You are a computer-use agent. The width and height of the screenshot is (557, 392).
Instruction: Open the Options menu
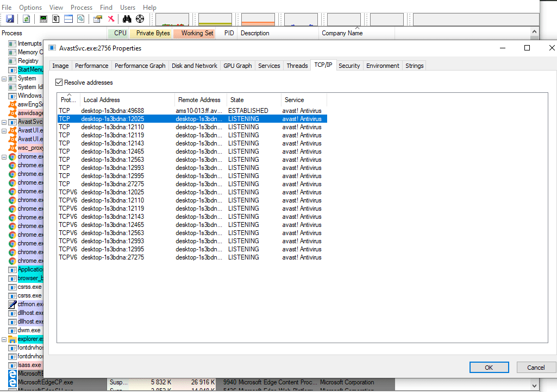[30, 7]
